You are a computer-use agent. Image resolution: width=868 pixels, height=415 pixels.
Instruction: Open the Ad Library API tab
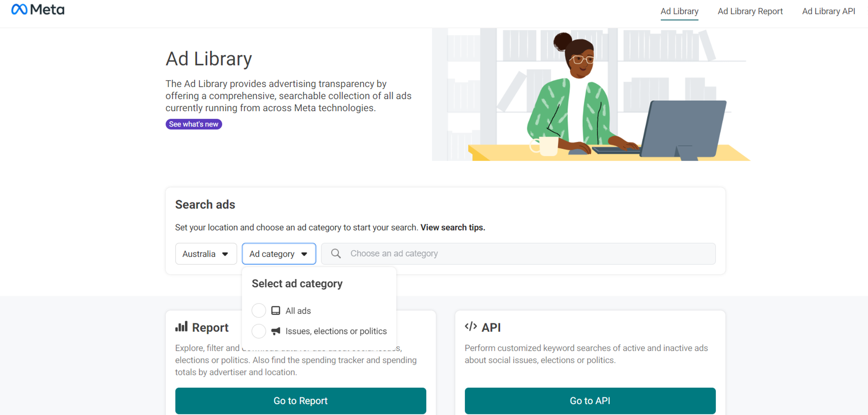coord(828,11)
